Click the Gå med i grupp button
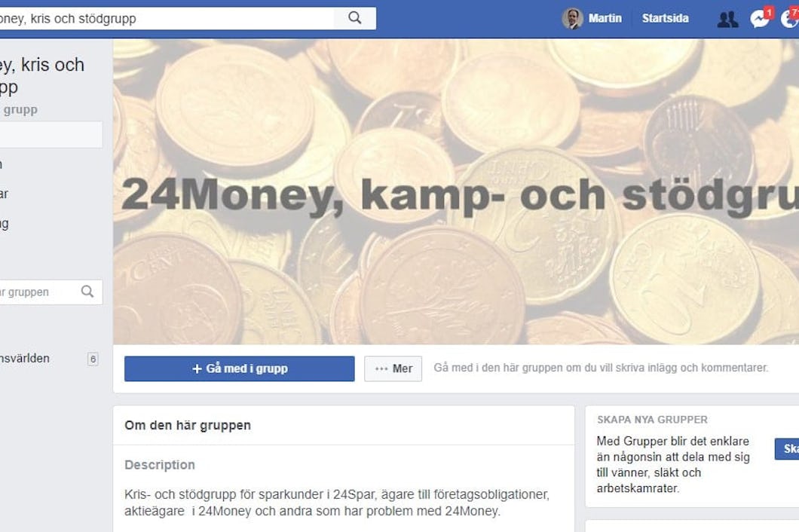This screenshot has width=799, height=532. tap(240, 368)
